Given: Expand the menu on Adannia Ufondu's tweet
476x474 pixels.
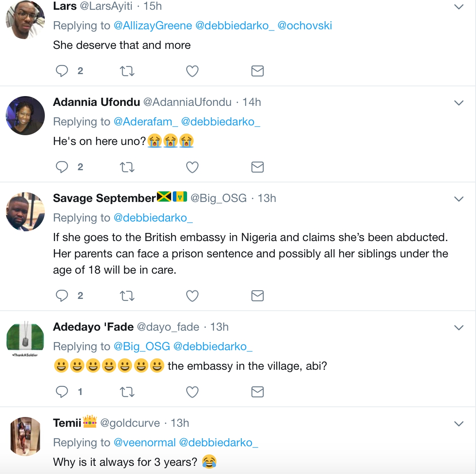Looking at the screenshot, I should tap(459, 103).
